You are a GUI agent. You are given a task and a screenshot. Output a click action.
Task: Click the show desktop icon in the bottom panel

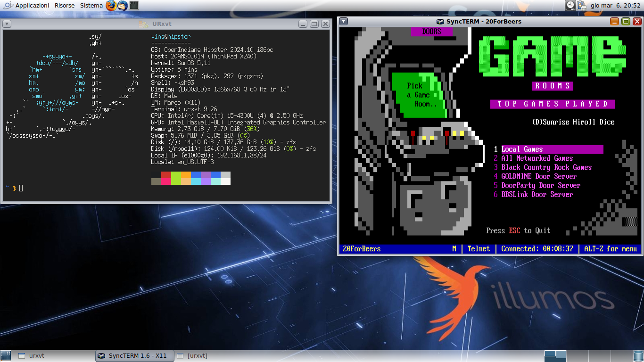tap(6, 356)
